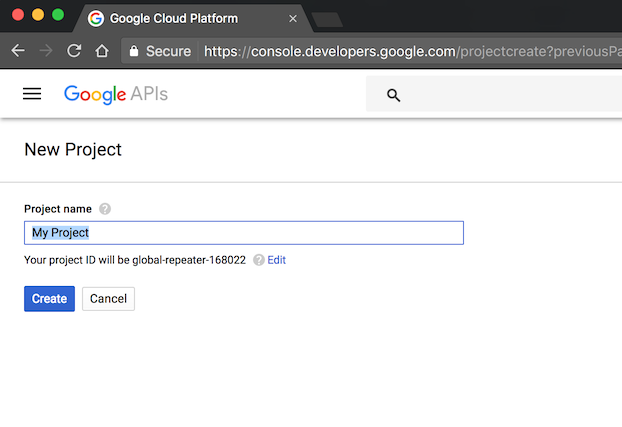
Task: Click the magnifying glass search icon
Action: coord(393,95)
